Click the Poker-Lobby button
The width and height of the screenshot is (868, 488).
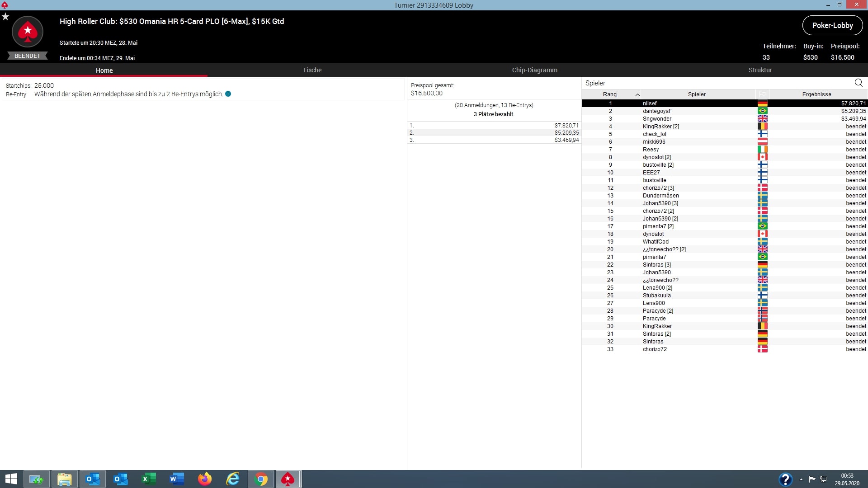pos(832,25)
